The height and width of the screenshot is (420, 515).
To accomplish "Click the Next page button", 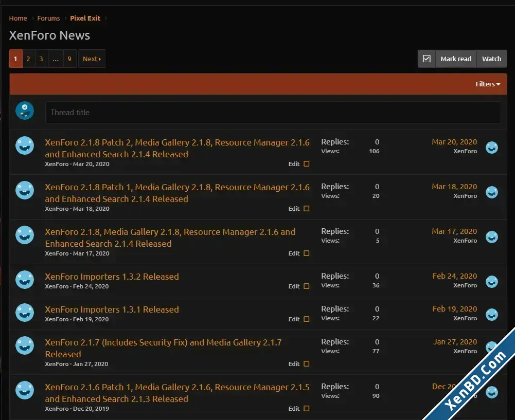I will tap(92, 59).
